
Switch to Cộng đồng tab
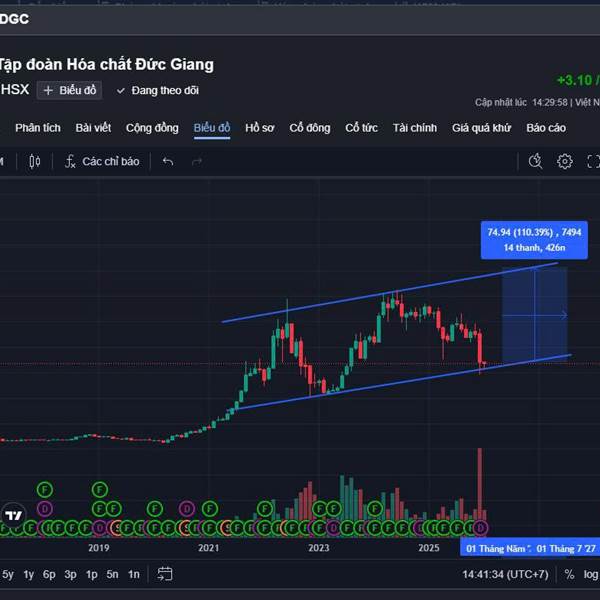(152, 128)
